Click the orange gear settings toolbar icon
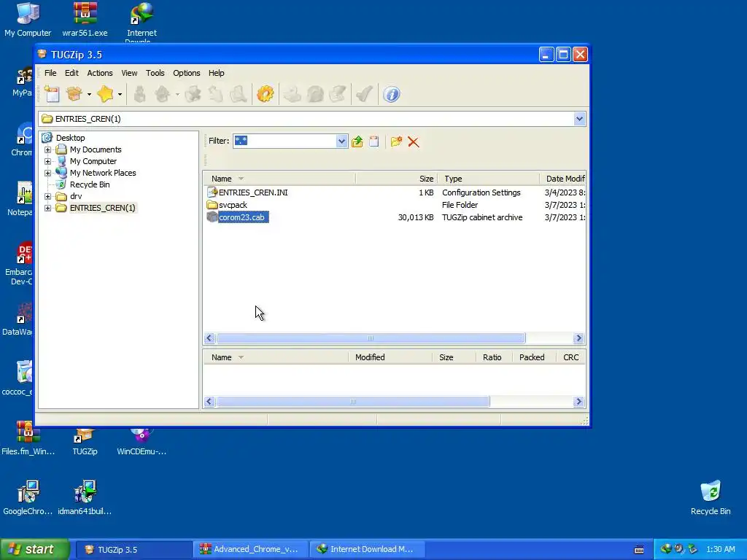 coord(266,94)
